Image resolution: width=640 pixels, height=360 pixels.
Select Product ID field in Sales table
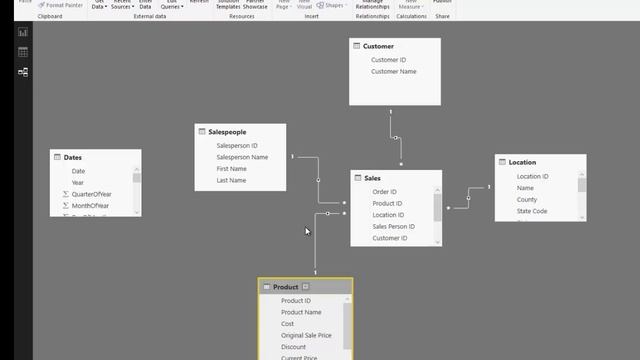[x=387, y=203]
